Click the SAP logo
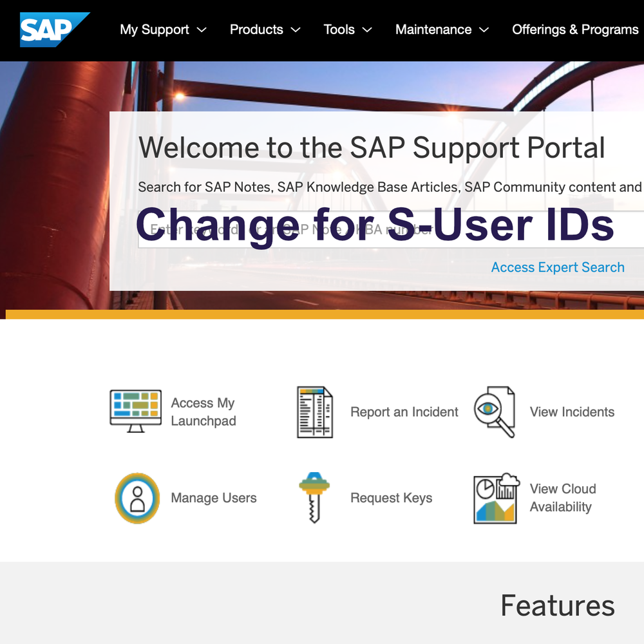The height and width of the screenshot is (644, 644). point(55,30)
